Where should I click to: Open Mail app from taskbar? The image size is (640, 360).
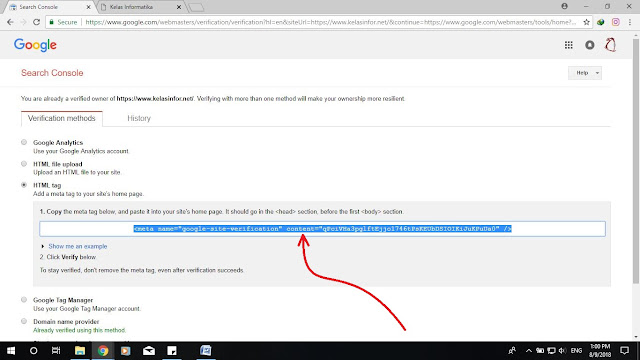[x=149, y=351]
